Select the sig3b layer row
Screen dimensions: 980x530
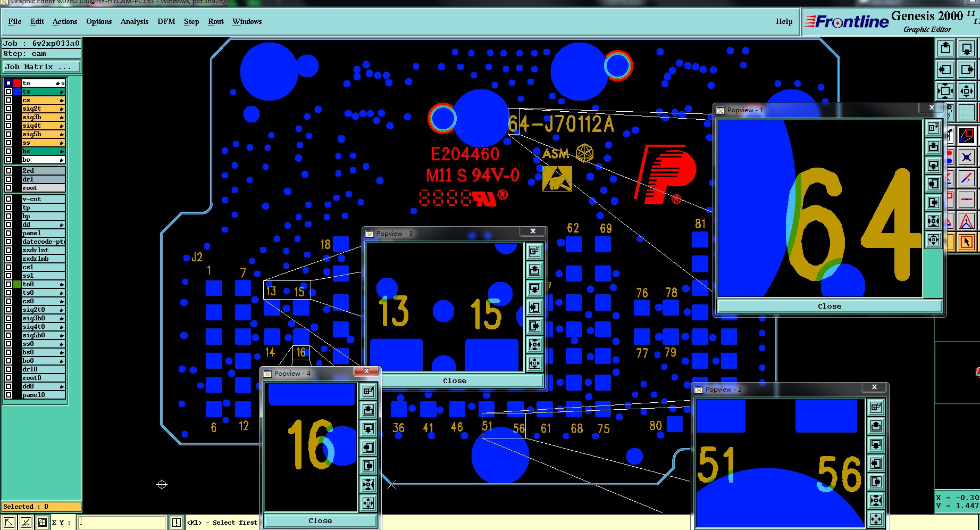click(x=43, y=117)
